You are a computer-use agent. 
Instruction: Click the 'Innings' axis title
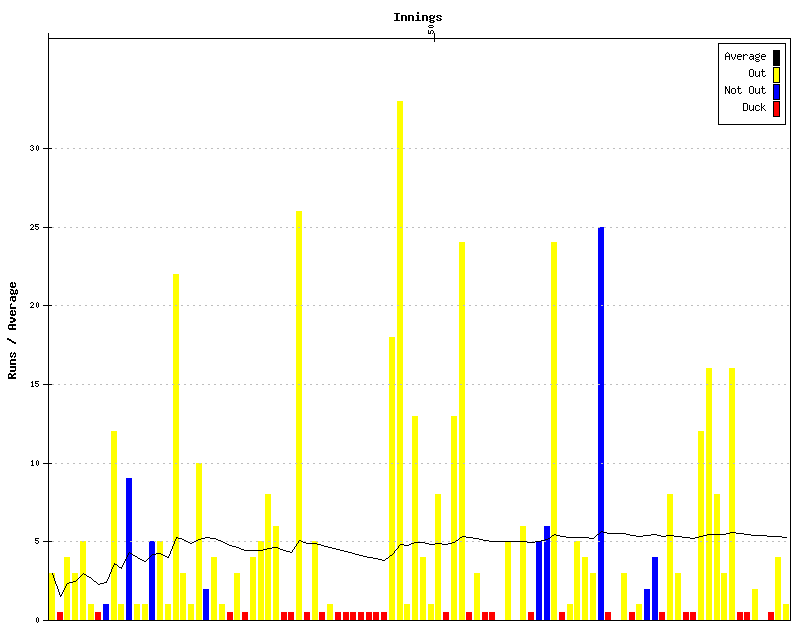pos(417,17)
